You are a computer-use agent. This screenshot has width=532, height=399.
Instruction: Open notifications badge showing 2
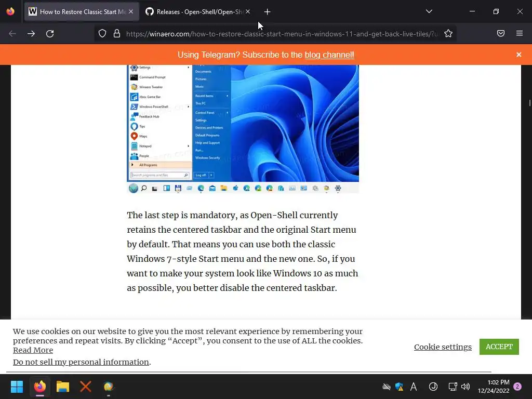pos(517,387)
